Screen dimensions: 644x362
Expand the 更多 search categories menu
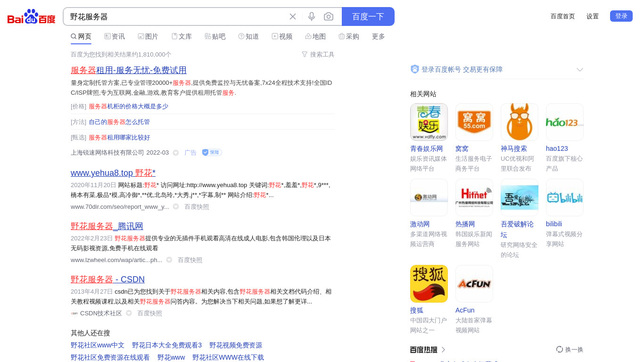click(379, 36)
